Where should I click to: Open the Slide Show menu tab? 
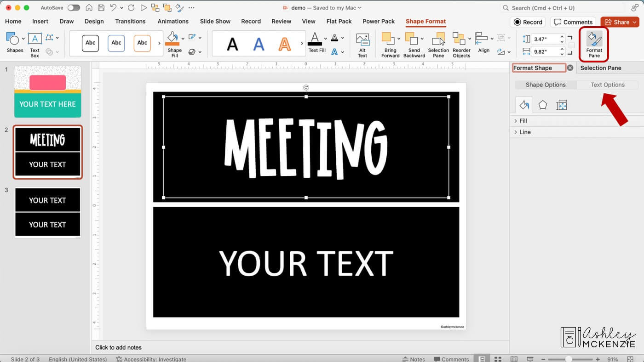click(x=215, y=21)
